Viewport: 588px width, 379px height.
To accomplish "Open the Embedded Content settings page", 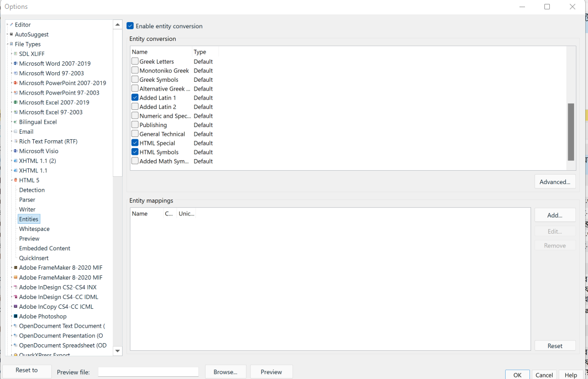I will coord(45,248).
